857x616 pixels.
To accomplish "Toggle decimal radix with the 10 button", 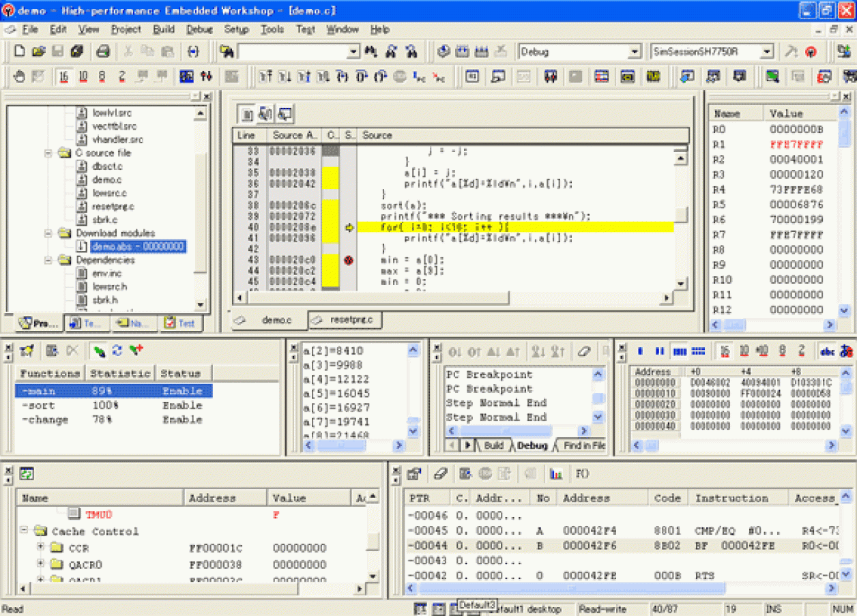I will coord(82,76).
